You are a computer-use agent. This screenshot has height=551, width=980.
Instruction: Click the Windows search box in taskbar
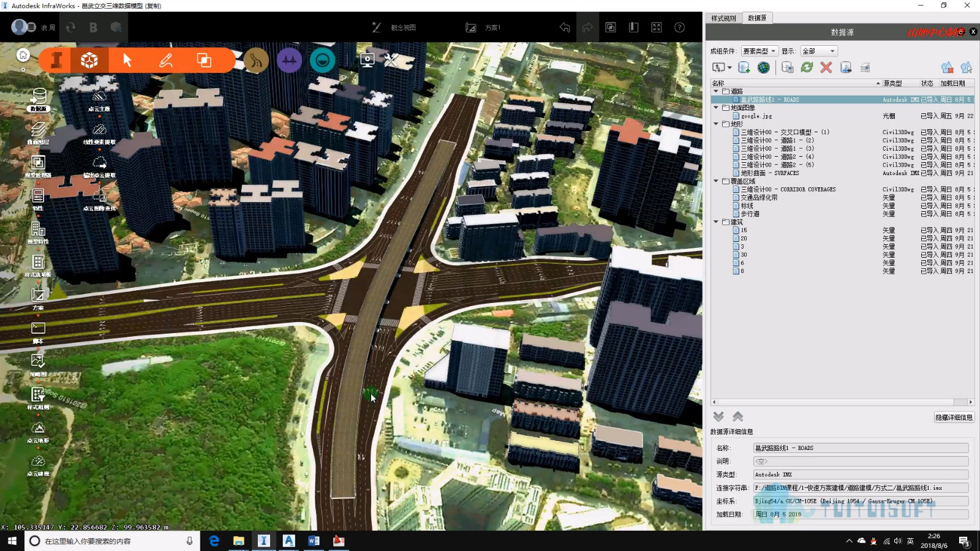113,541
